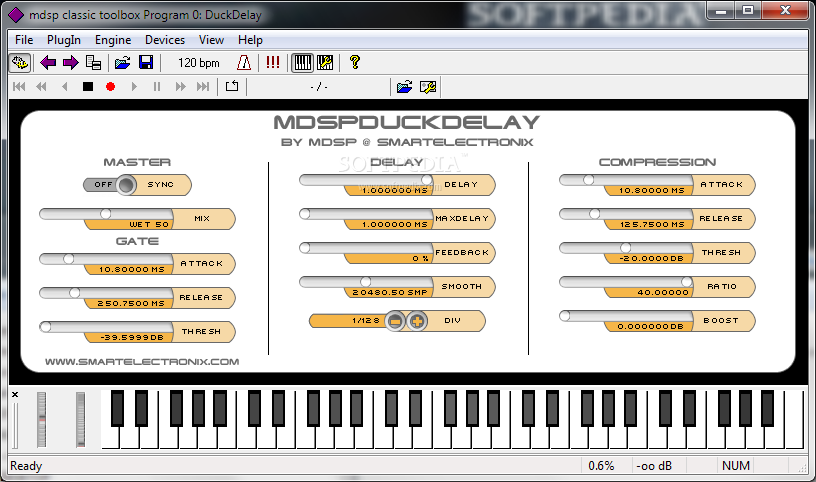
Task: Open the program list icon
Action: 94,63
